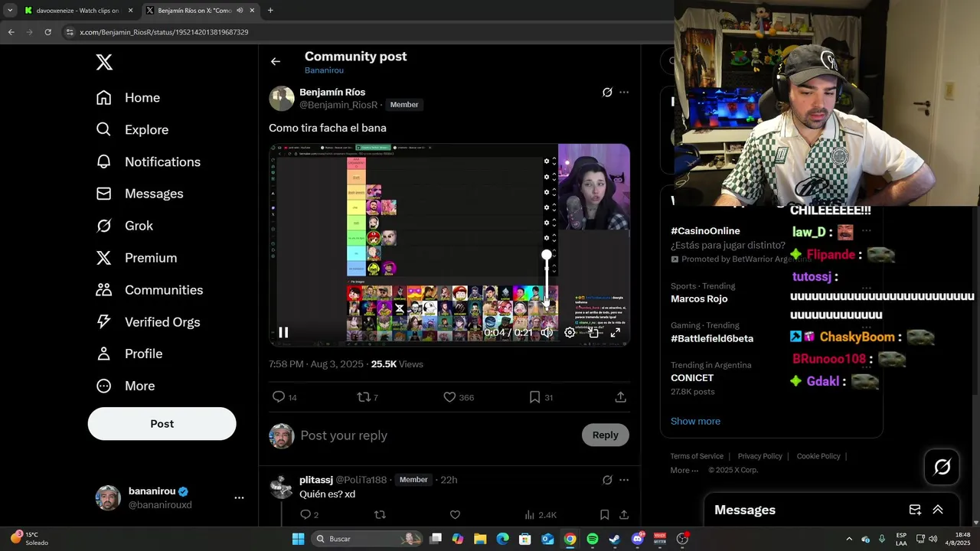This screenshot has height=551, width=980.
Task: Open bananirou account options menu
Action: [239, 497]
